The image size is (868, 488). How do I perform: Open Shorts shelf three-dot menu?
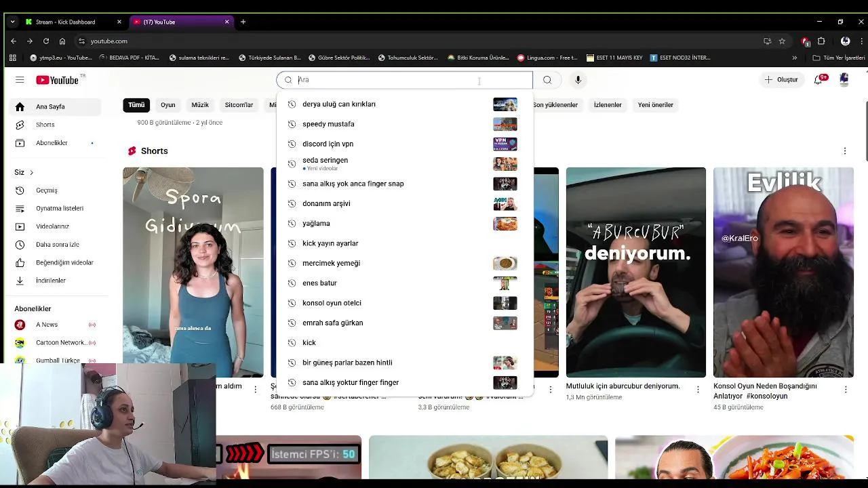[x=845, y=150]
